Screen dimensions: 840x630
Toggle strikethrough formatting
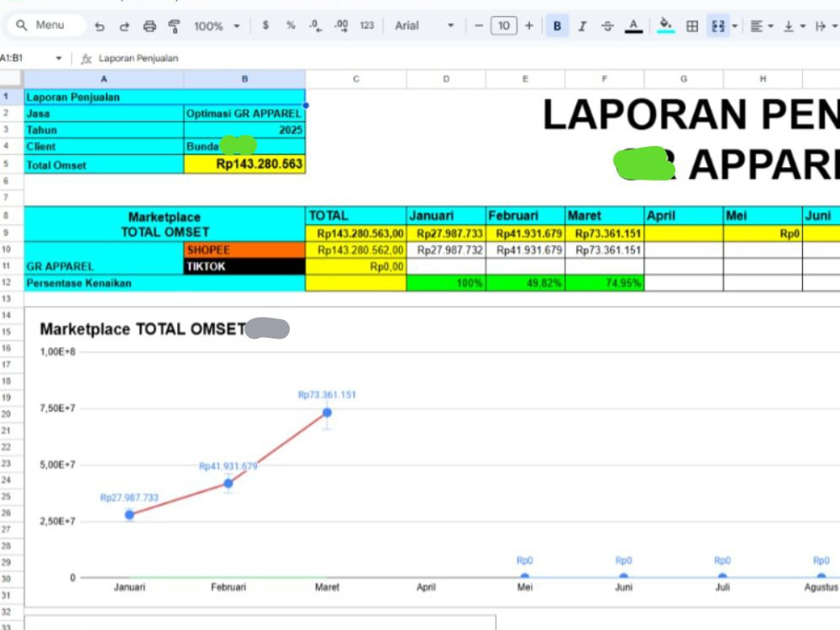607,26
